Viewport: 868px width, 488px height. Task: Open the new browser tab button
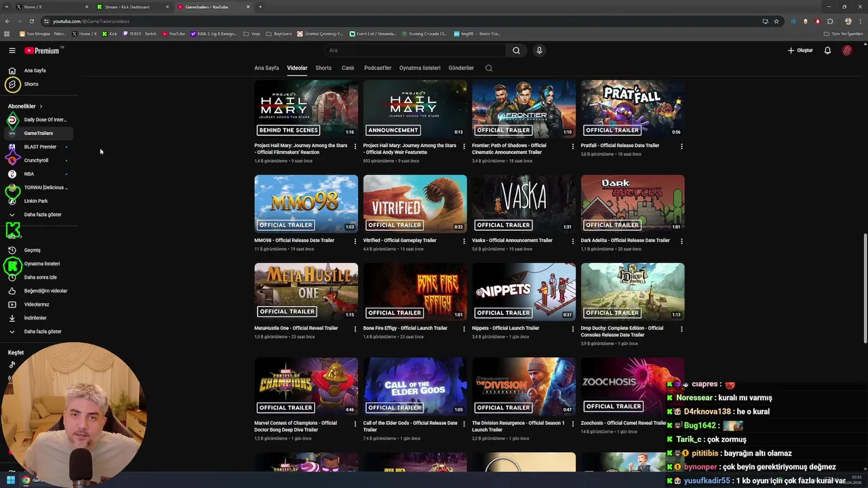point(260,7)
